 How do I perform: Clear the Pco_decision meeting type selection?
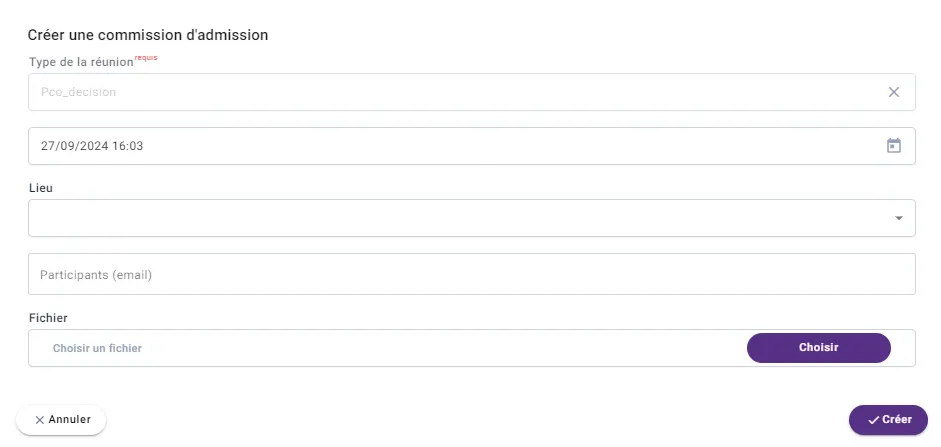coord(894,92)
